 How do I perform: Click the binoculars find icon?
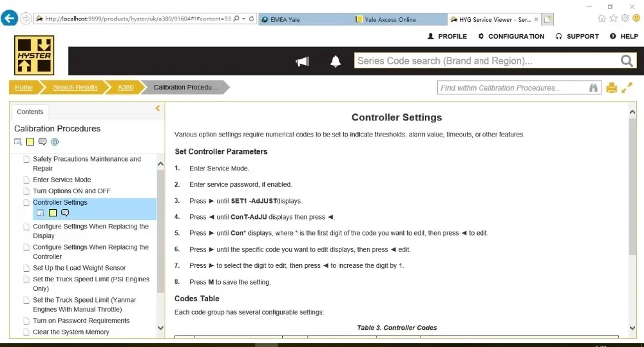(593, 88)
